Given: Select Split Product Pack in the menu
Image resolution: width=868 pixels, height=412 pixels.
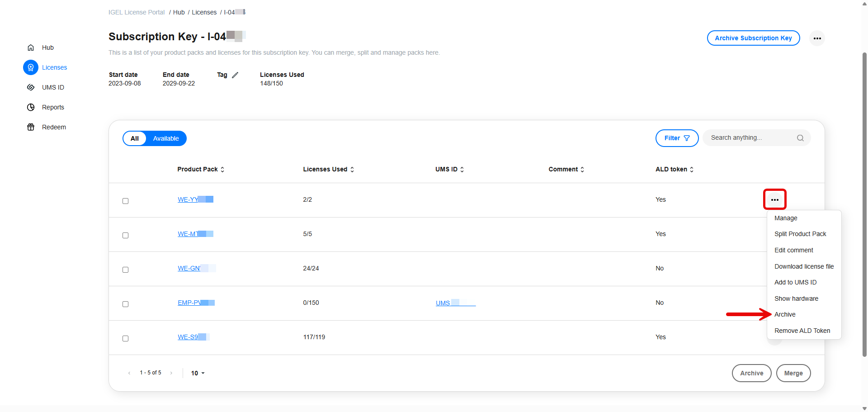Looking at the screenshot, I should click(x=800, y=234).
